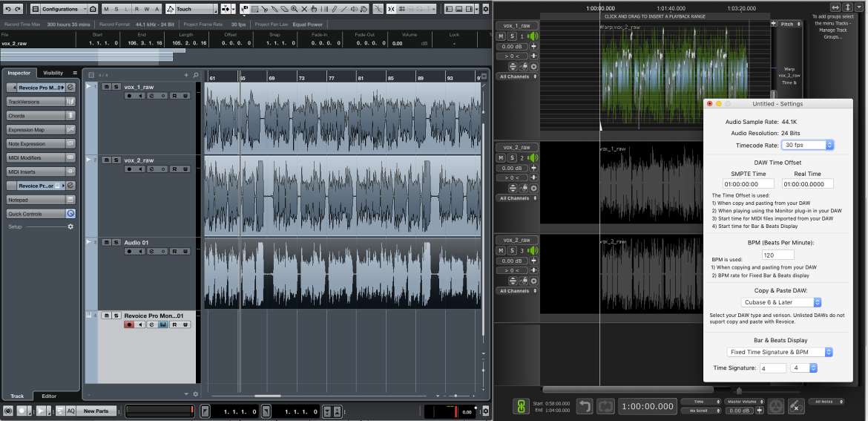Screen dimensions: 868x421
Task: Click the find tracks magnifier in track list
Action: (x=196, y=75)
